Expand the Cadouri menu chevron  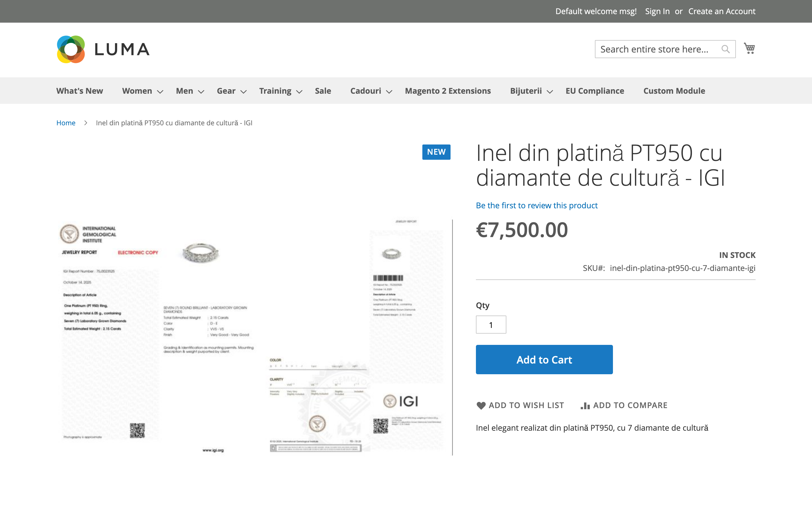point(389,91)
